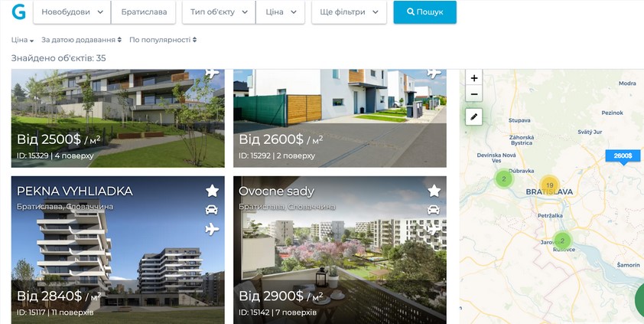Click airplane icon on 2600$ listing card
The width and height of the screenshot is (644, 324).
(x=434, y=74)
